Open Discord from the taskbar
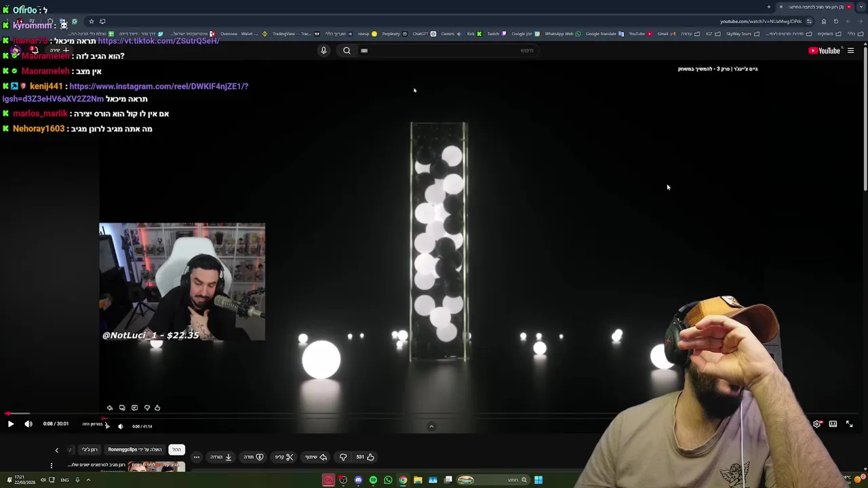The width and height of the screenshot is (868, 488). (x=358, y=480)
